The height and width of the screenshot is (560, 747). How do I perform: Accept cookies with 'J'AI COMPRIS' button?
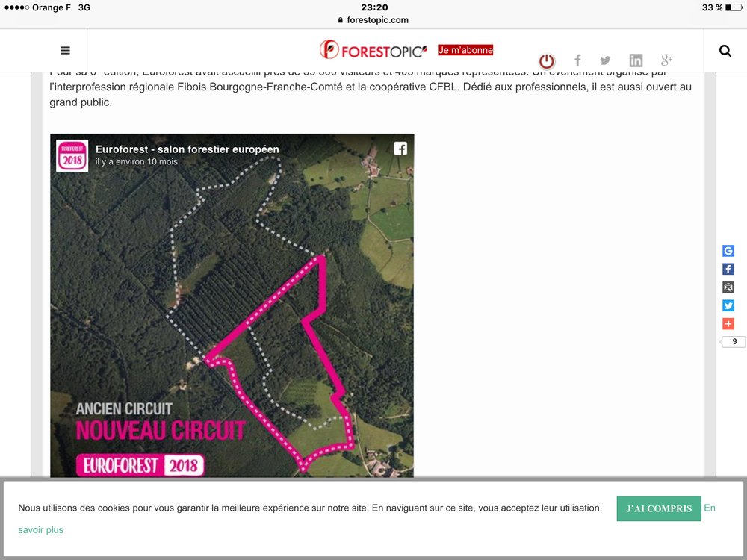pos(658,508)
